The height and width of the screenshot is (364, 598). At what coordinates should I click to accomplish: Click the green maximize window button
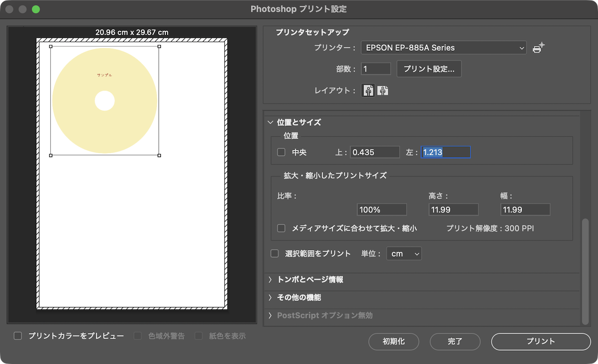[x=36, y=9]
